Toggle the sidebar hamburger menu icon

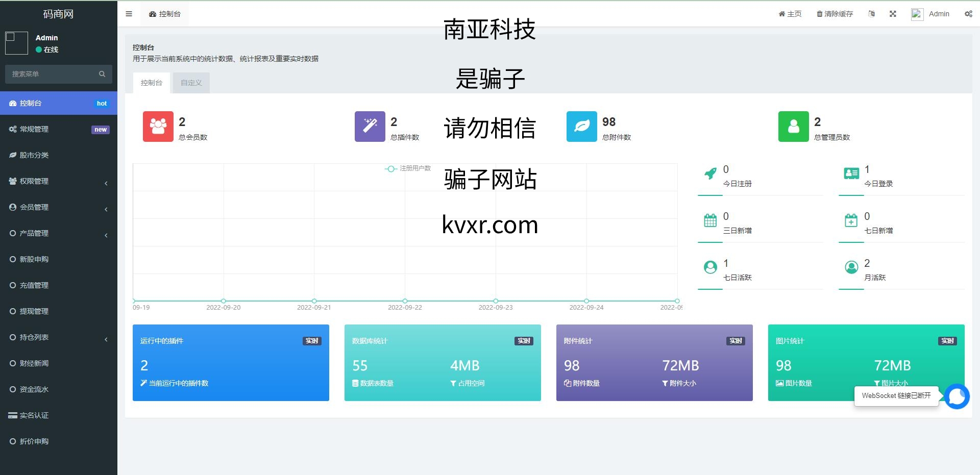129,14
